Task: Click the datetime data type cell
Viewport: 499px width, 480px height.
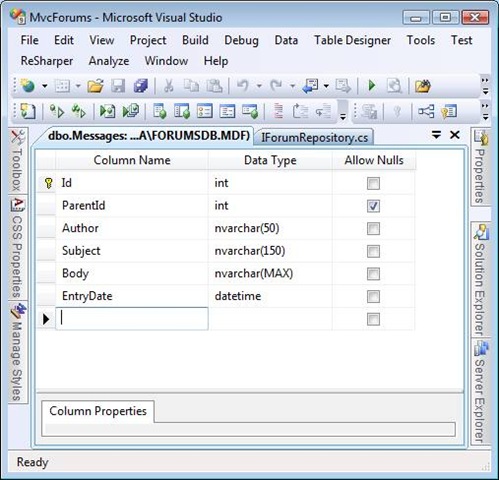Action: pos(270,296)
